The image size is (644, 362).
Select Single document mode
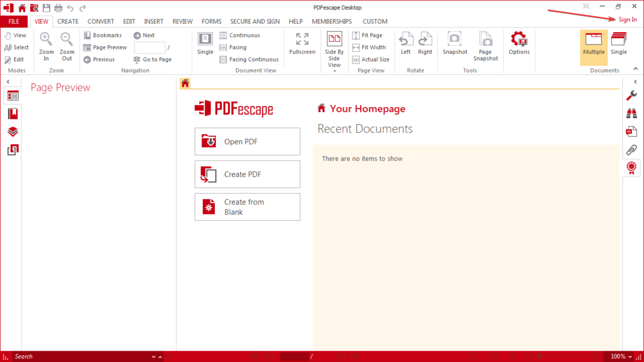pos(619,43)
